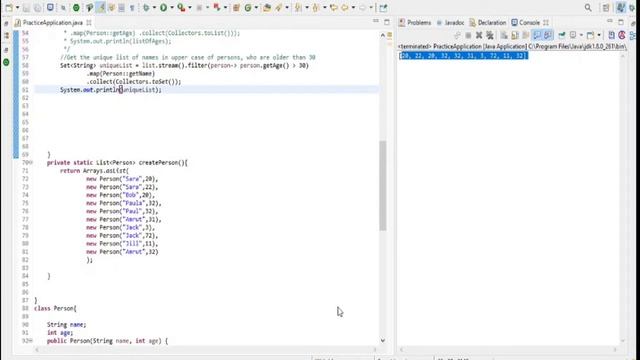Viewport: 640px width, 360px height.
Task: Open the New Java Class dropdown arrow
Action: click(x=256, y=8)
